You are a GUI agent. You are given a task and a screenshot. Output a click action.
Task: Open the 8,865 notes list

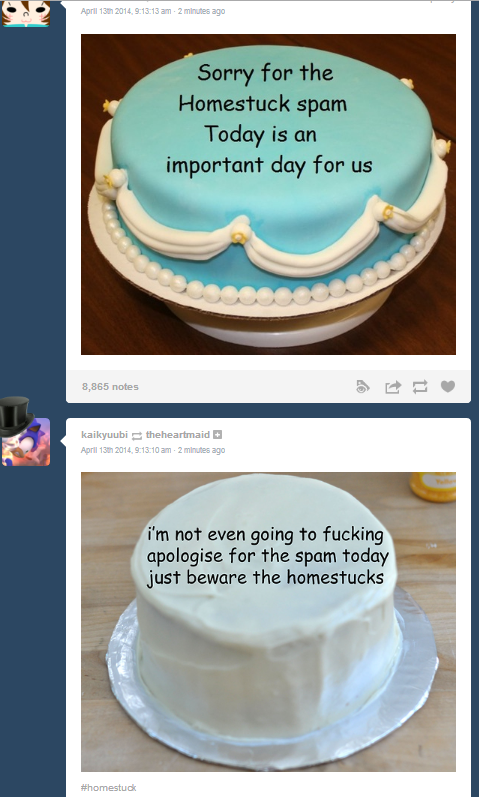110,387
